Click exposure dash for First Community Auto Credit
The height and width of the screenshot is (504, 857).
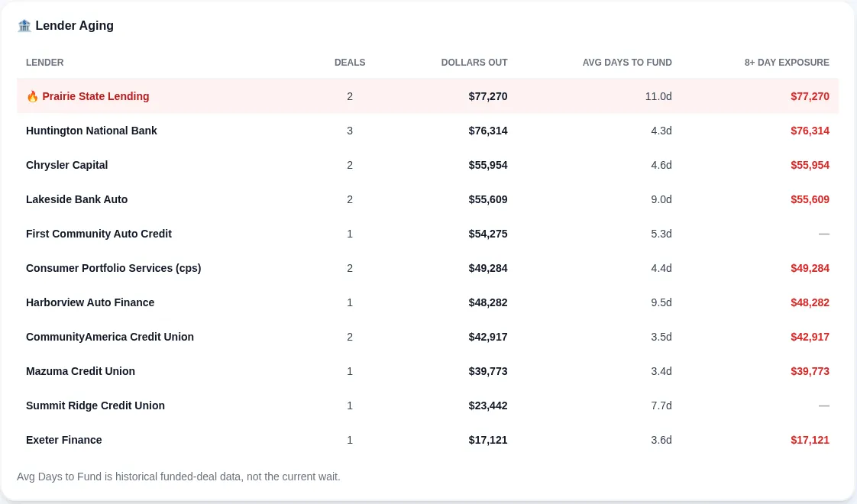tap(823, 234)
